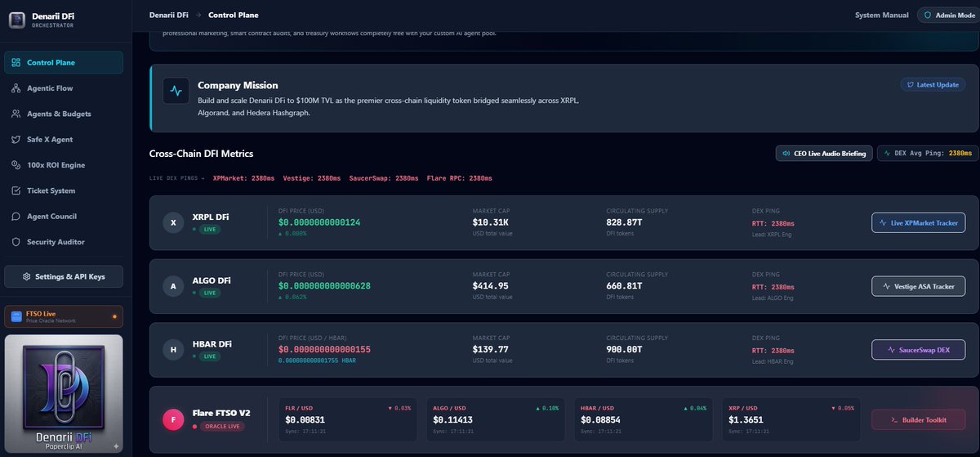Click the FTSO Live blue chip icon
The height and width of the screenshot is (457, 980).
click(16, 316)
